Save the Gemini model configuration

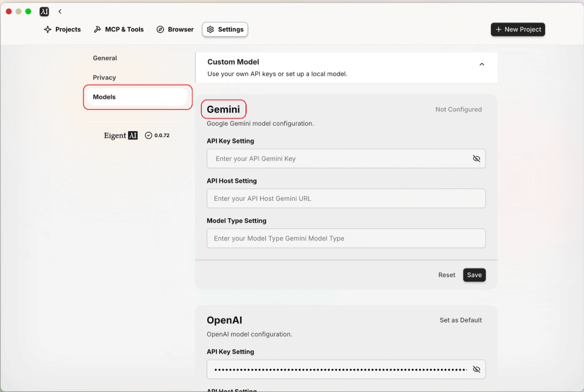click(474, 275)
